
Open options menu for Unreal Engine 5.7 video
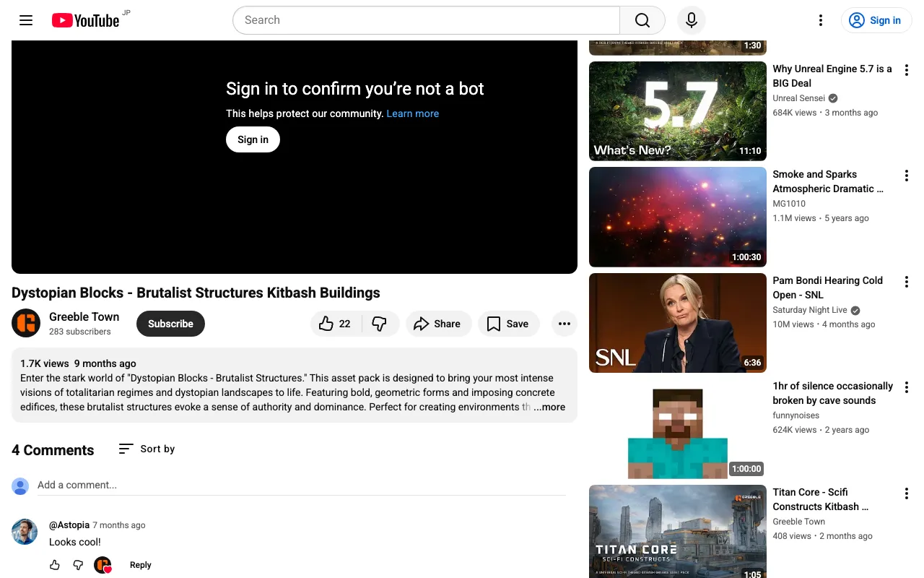click(907, 70)
